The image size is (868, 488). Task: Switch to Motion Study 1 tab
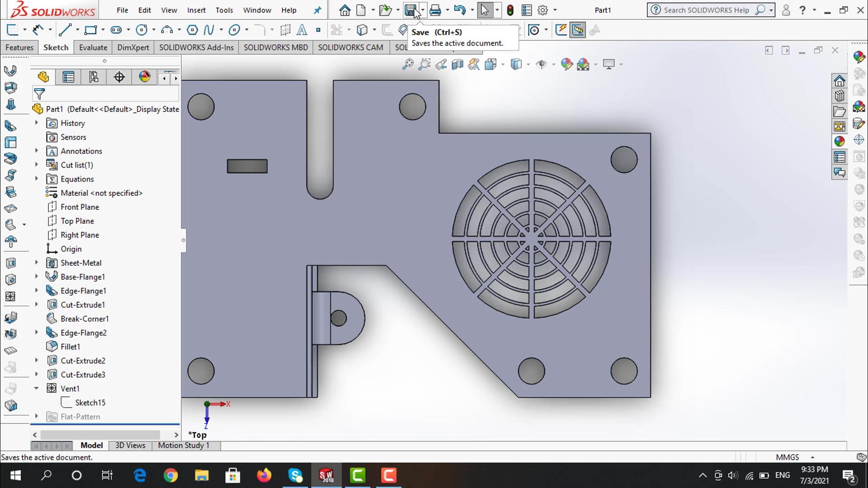pos(184,445)
